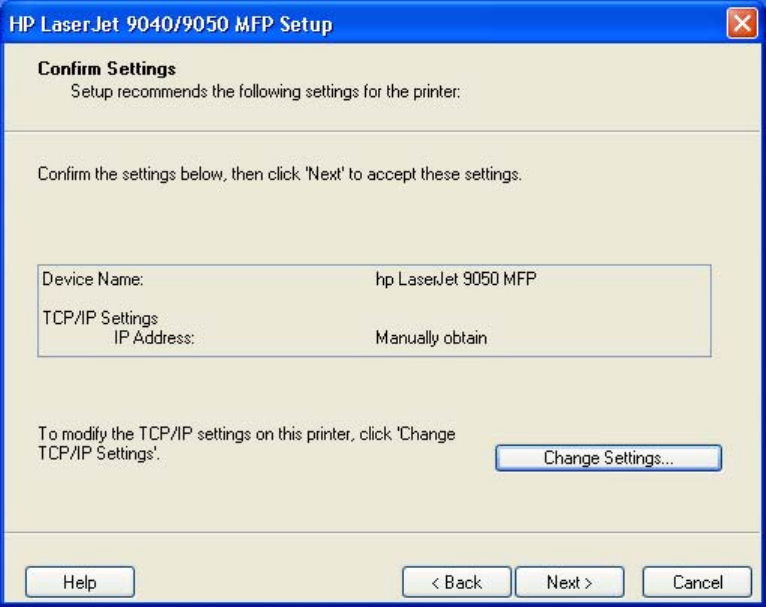Click the empty title bar area left of the X

[x=528, y=23]
